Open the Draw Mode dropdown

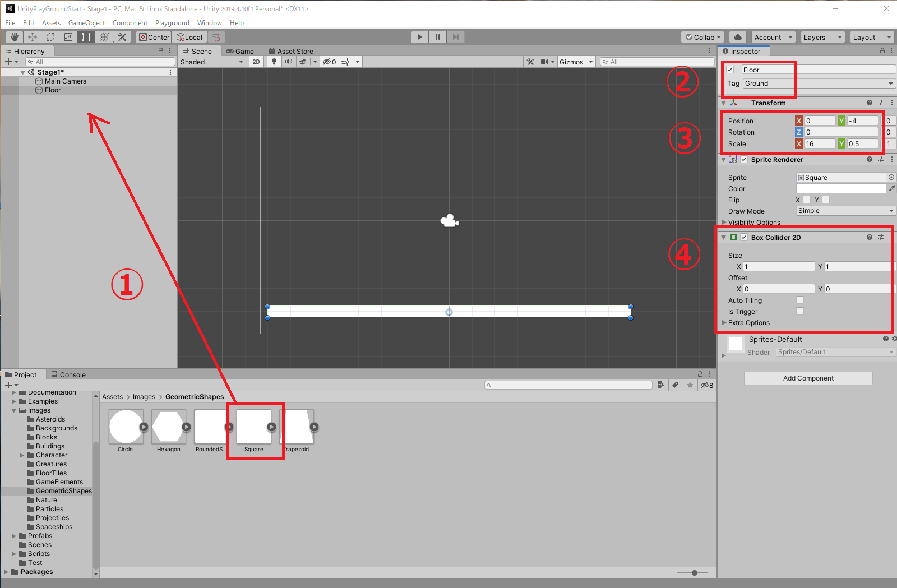(846, 211)
